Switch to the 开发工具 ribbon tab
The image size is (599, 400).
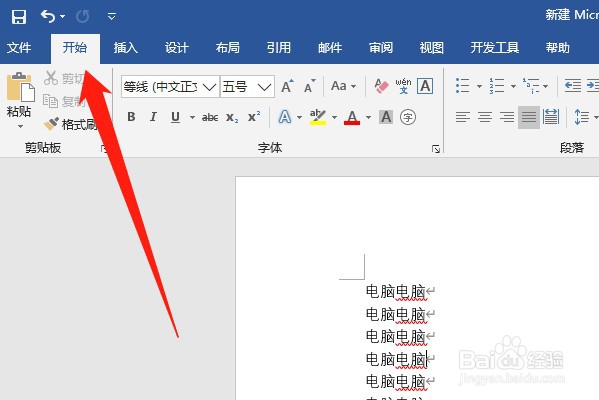pyautogui.click(x=495, y=48)
